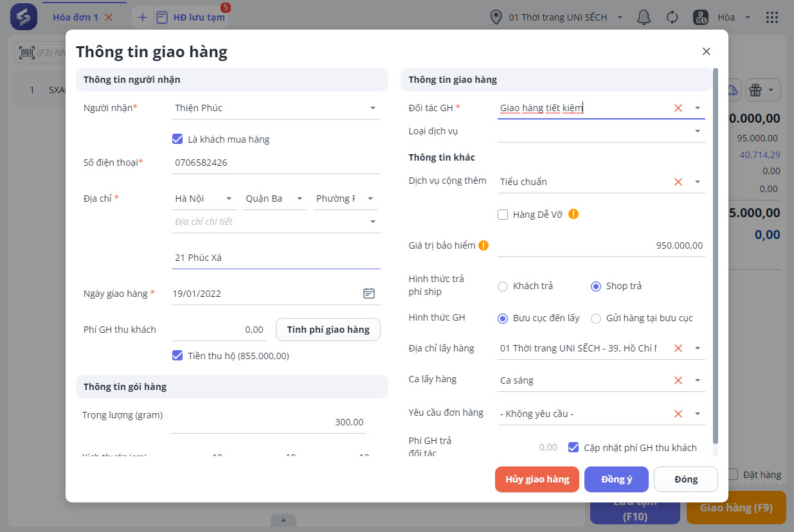Click Tính phí giao hàng button
The image size is (794, 532).
coord(328,330)
